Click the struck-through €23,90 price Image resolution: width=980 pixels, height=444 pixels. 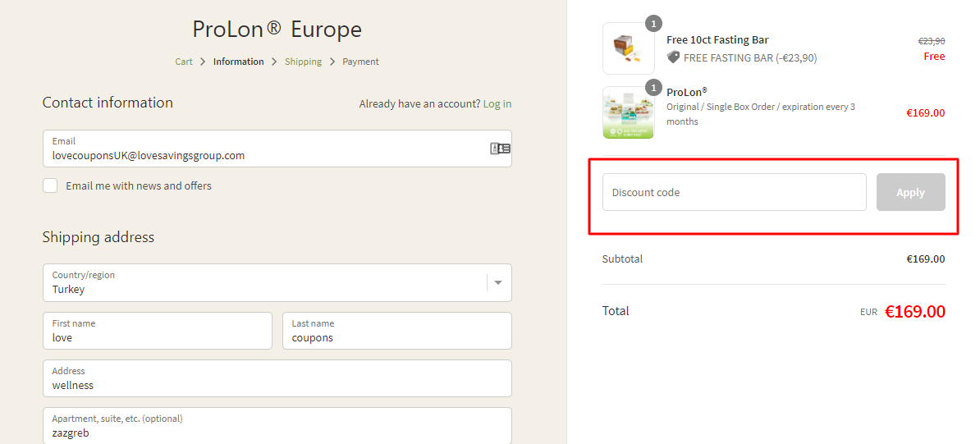[932, 41]
